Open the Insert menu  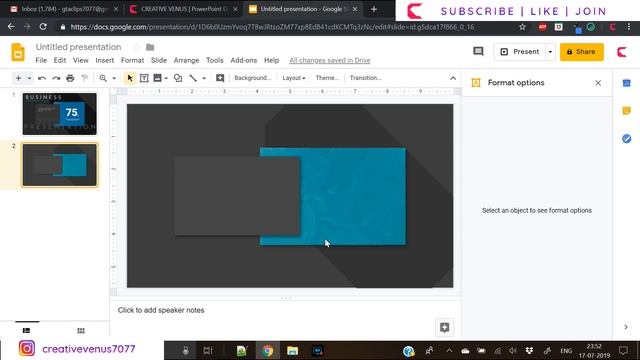tap(105, 60)
